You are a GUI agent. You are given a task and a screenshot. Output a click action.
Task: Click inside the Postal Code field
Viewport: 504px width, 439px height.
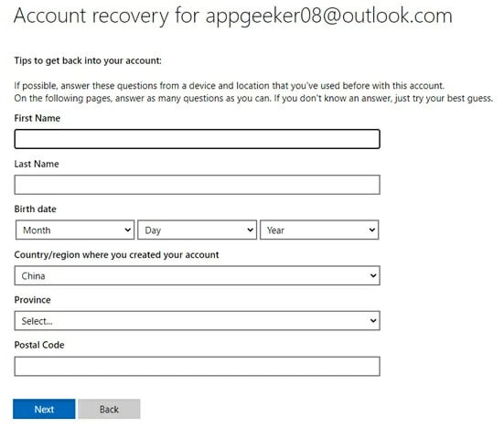(197, 367)
